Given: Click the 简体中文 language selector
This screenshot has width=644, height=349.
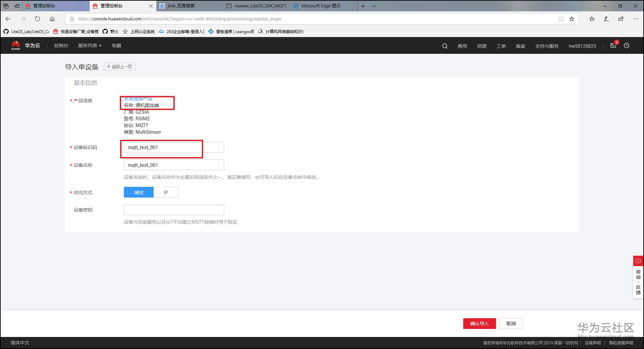Looking at the screenshot, I should pyautogui.click(x=20, y=343).
